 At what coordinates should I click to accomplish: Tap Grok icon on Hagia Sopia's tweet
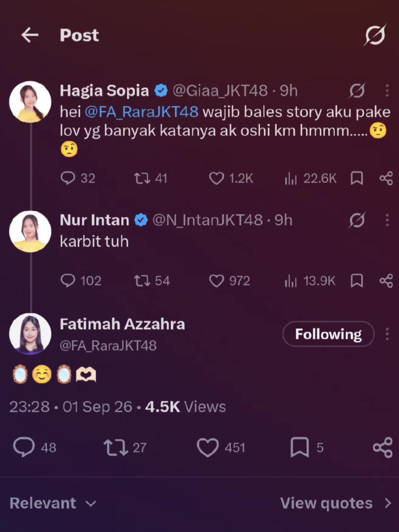pos(357,91)
